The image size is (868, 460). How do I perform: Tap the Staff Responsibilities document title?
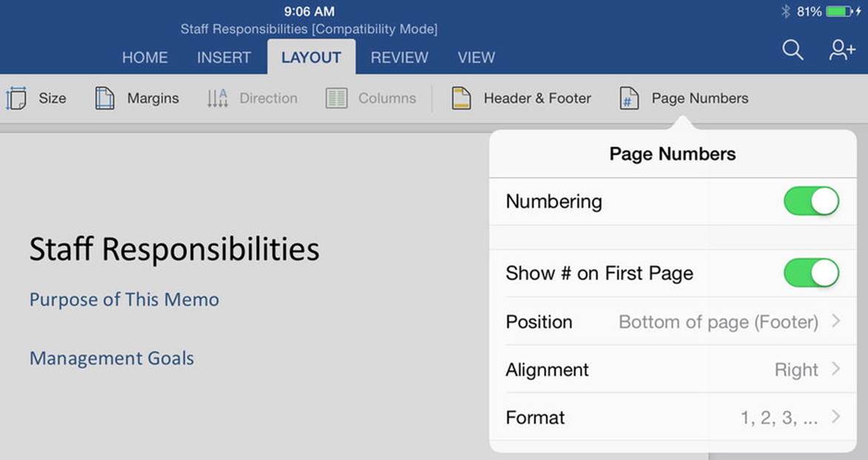tap(175, 249)
